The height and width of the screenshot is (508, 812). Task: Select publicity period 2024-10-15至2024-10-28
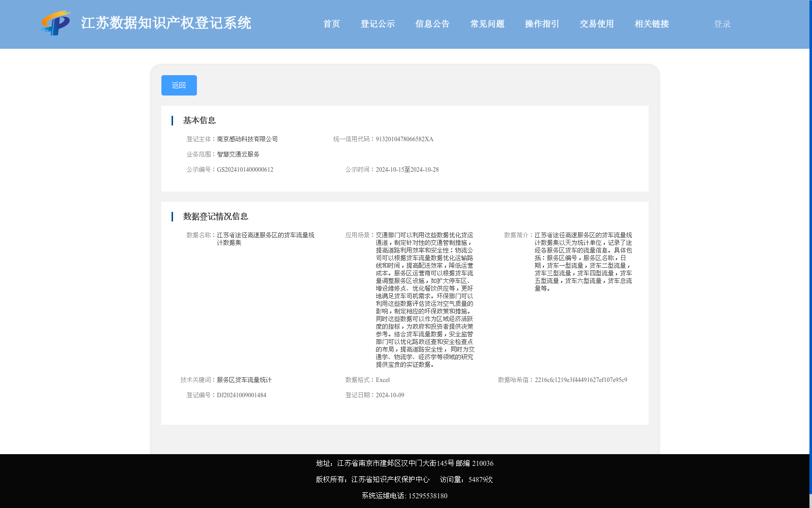[x=407, y=170]
